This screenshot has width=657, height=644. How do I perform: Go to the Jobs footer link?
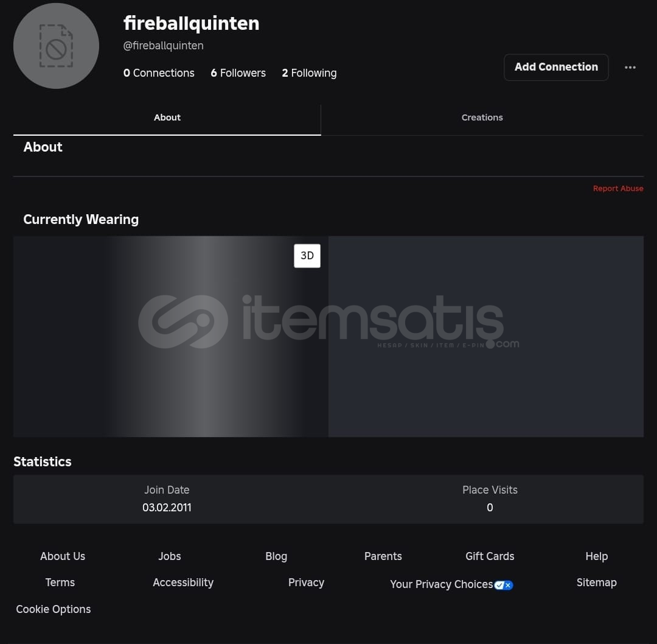[170, 556]
